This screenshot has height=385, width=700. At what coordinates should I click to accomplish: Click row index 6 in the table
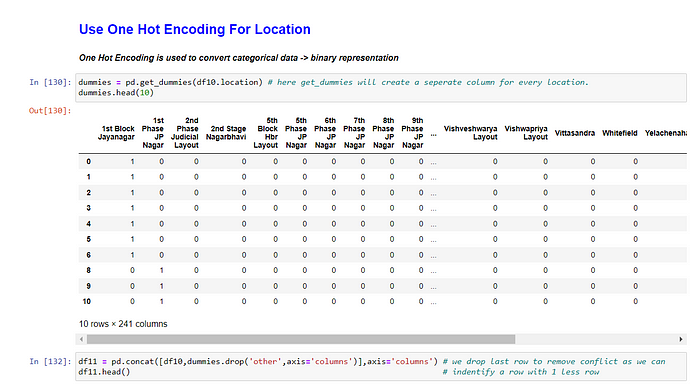[88, 255]
